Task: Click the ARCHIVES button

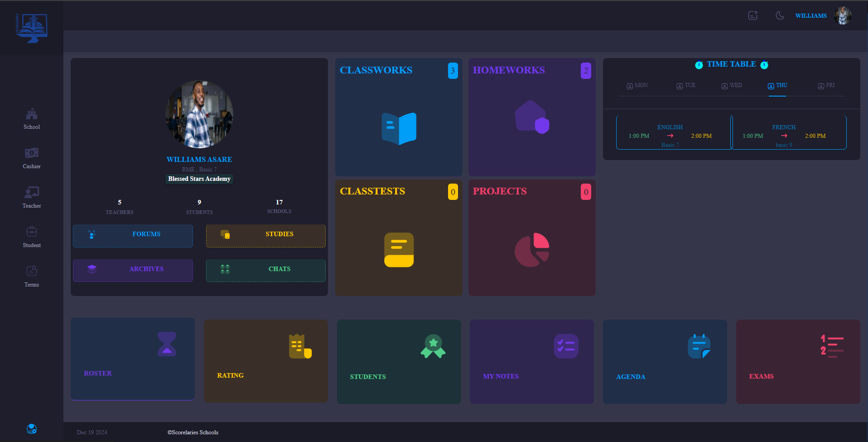Action: tap(133, 270)
